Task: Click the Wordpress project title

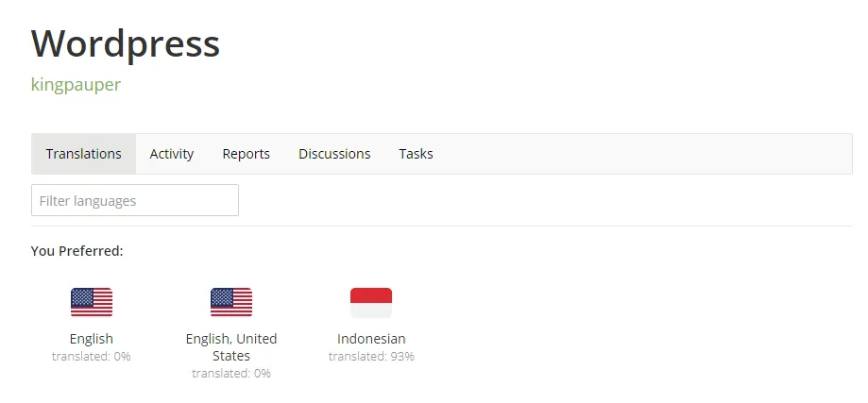Action: coord(126,43)
